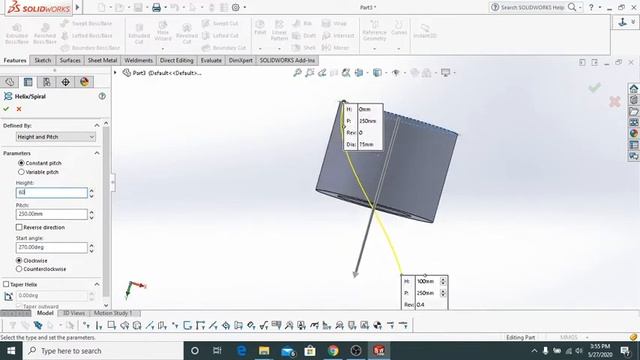Switch to the Model bottom tab
Viewport: 640px width, 360px height.
45,313
